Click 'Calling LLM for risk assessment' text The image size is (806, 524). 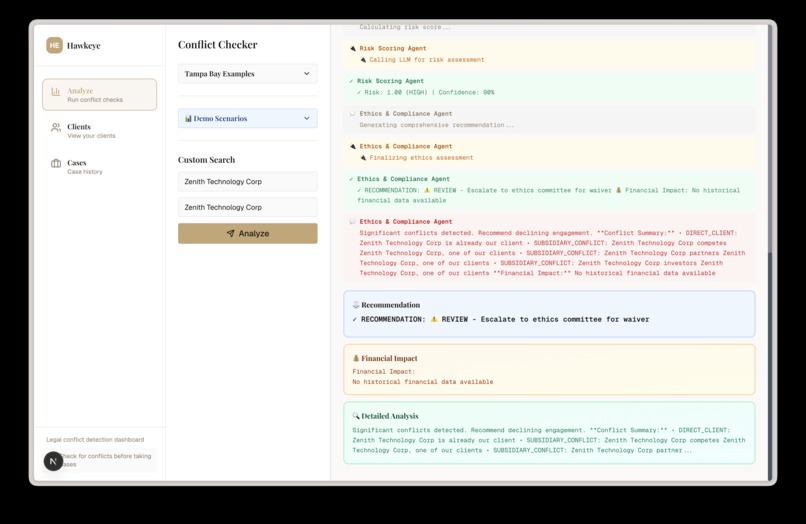(427, 60)
